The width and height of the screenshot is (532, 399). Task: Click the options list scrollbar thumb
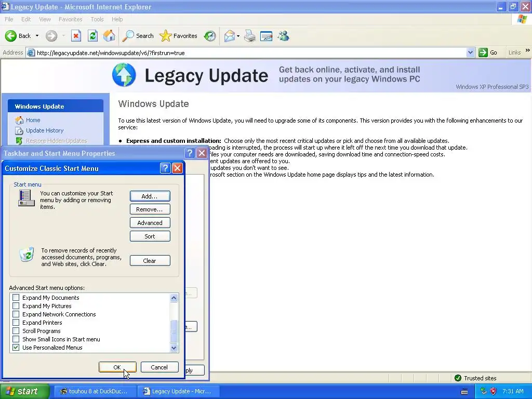coord(174,331)
